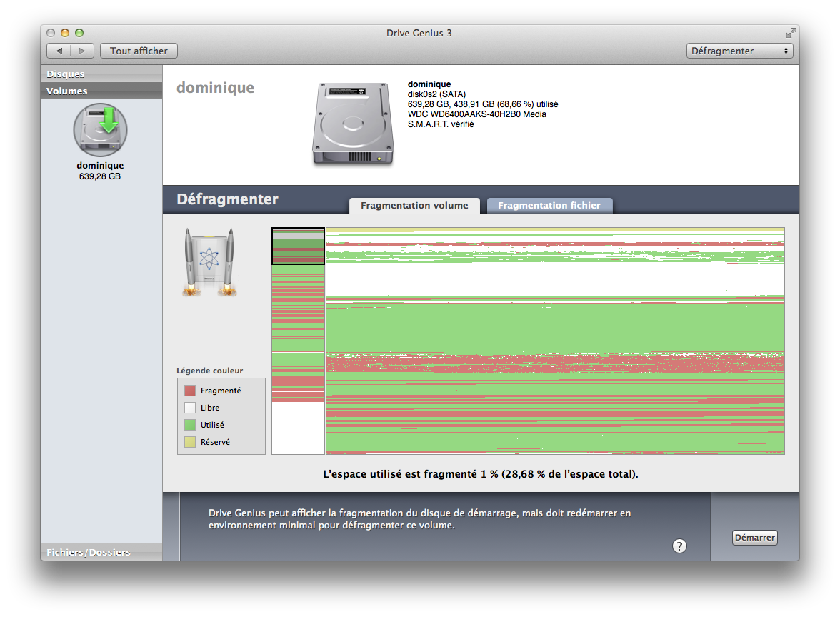Click the large hard drive image

(353, 124)
